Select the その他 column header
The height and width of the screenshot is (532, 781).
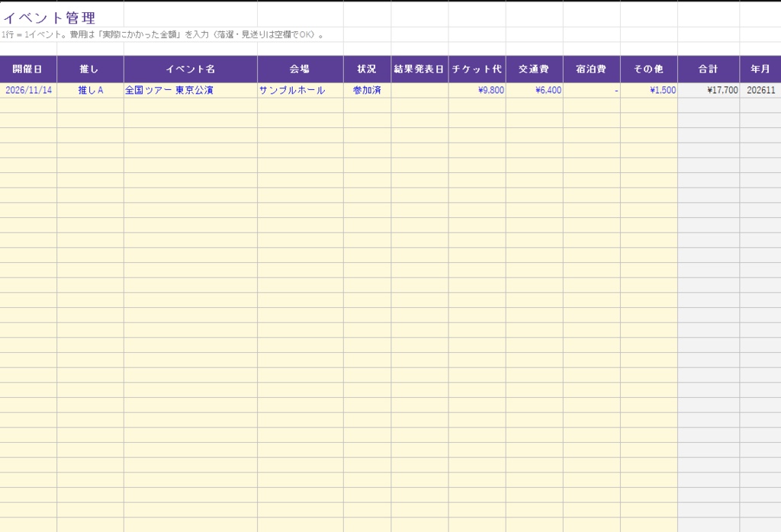[x=649, y=69]
